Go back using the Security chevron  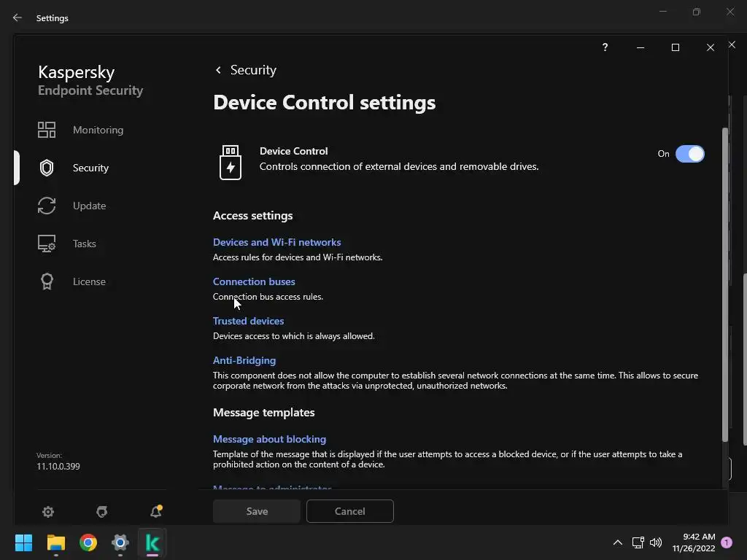tap(218, 70)
